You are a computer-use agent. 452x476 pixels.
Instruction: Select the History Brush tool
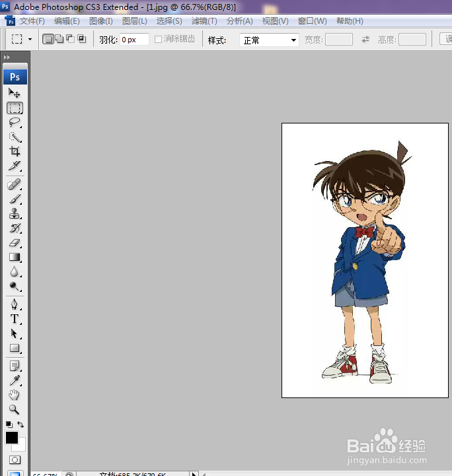click(15, 228)
